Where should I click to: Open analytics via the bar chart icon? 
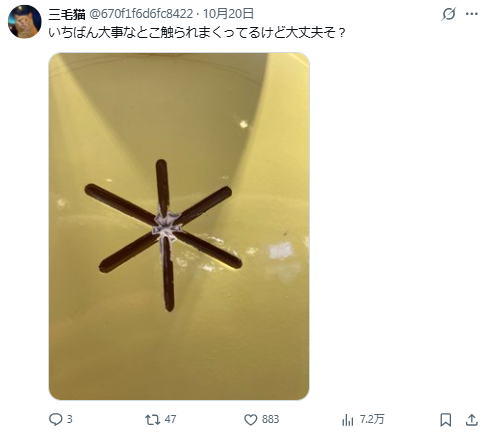coord(347,420)
